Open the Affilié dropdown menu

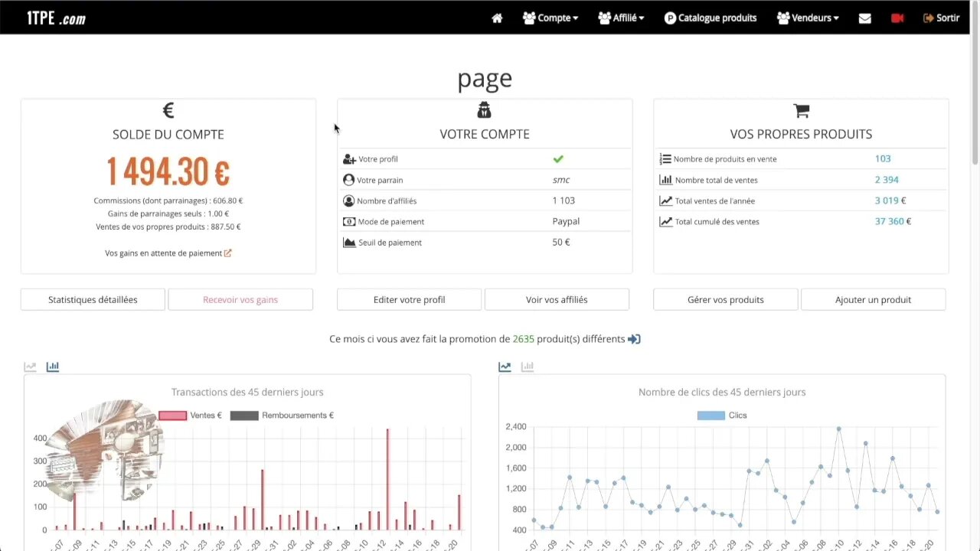tap(621, 18)
